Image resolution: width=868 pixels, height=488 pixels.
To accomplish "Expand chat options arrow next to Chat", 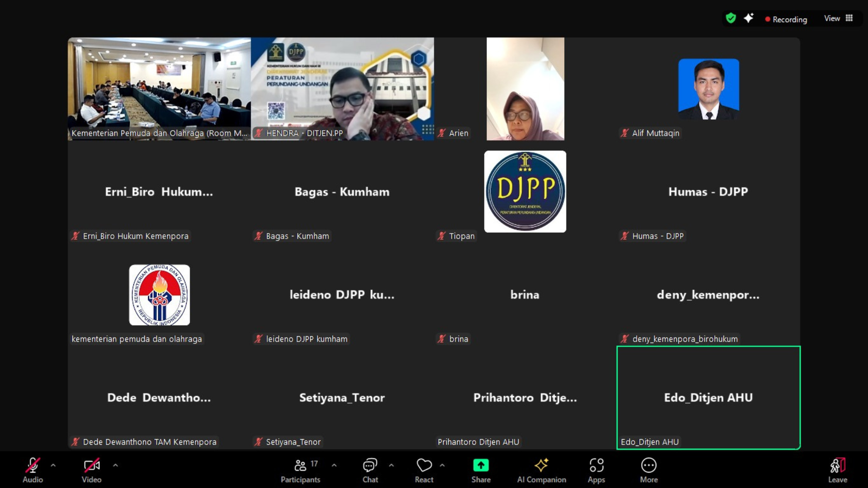I will 392,465.
